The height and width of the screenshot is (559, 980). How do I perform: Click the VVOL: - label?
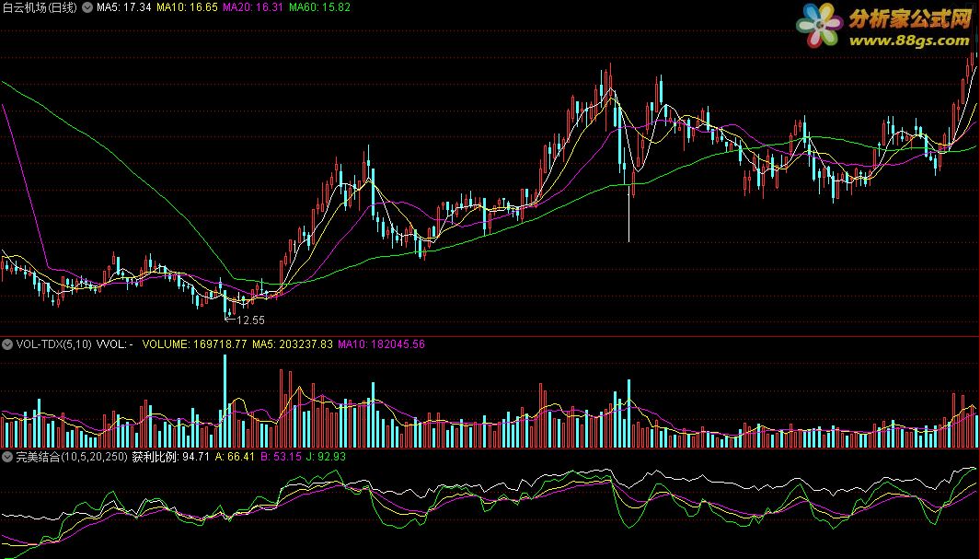click(115, 344)
